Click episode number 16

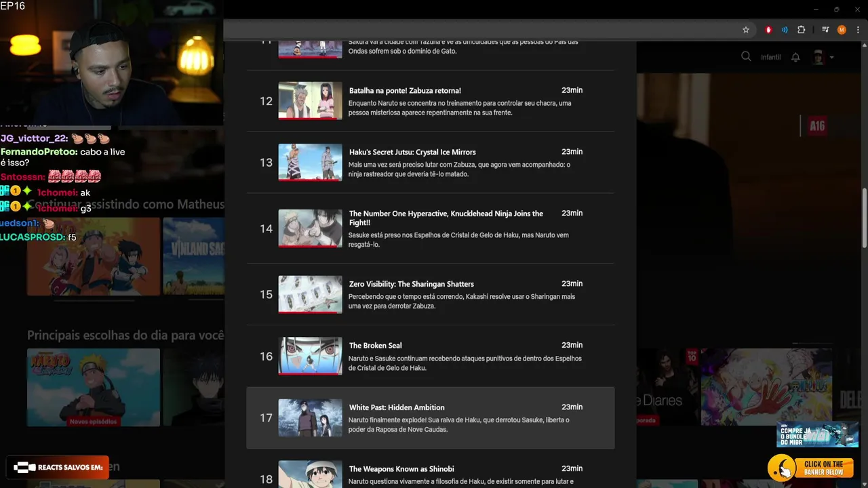(266, 356)
